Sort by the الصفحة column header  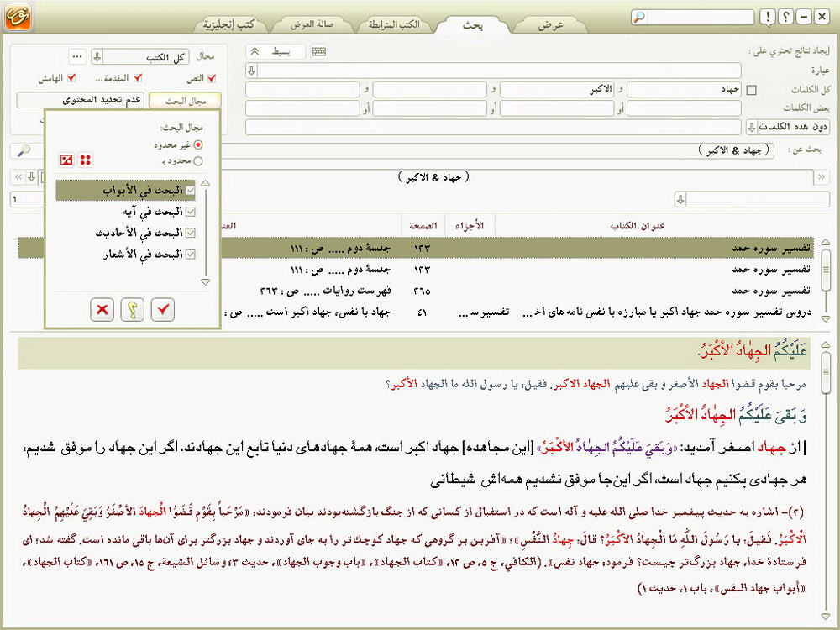(423, 226)
